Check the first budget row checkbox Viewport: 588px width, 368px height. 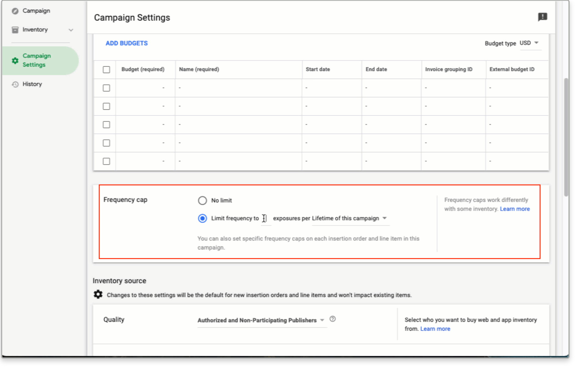[x=106, y=88]
